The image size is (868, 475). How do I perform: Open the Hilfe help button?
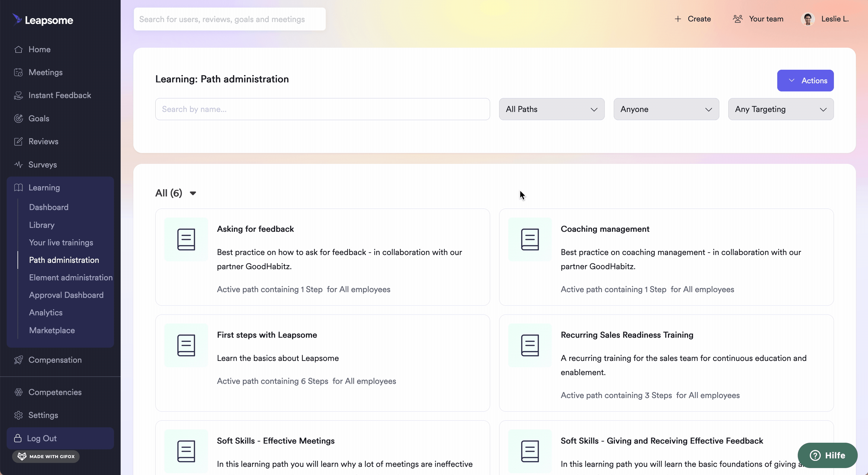tap(828, 455)
